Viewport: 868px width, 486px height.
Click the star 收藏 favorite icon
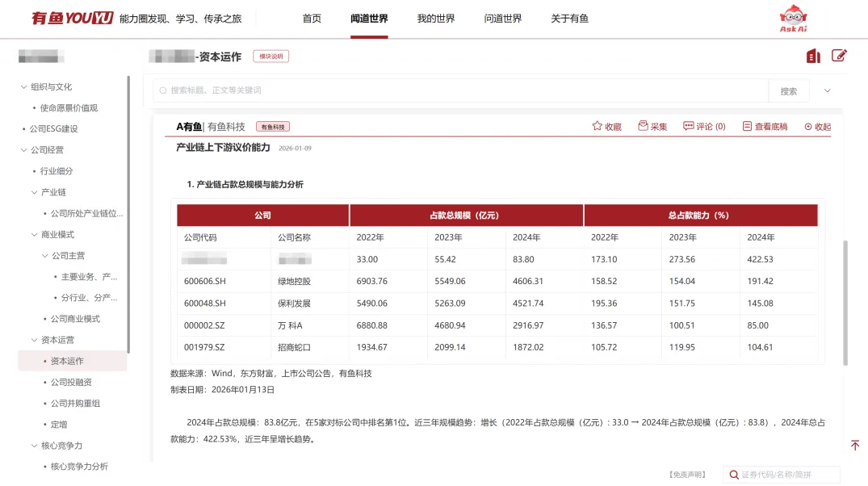pyautogui.click(x=597, y=126)
